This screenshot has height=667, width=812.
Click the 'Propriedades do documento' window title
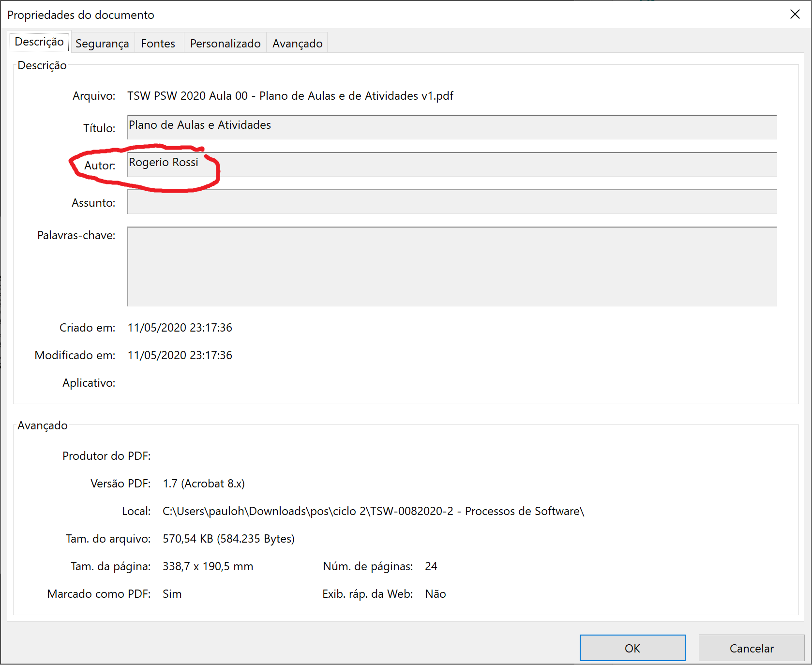[x=81, y=15]
